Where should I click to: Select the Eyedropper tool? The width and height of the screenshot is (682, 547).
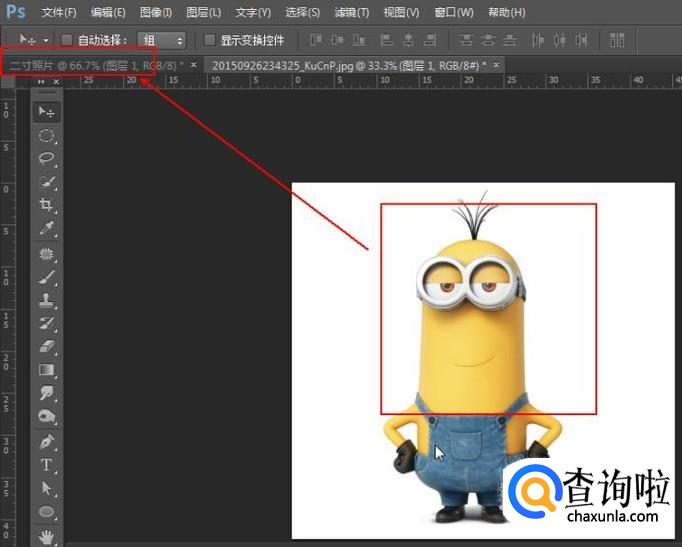point(46,229)
